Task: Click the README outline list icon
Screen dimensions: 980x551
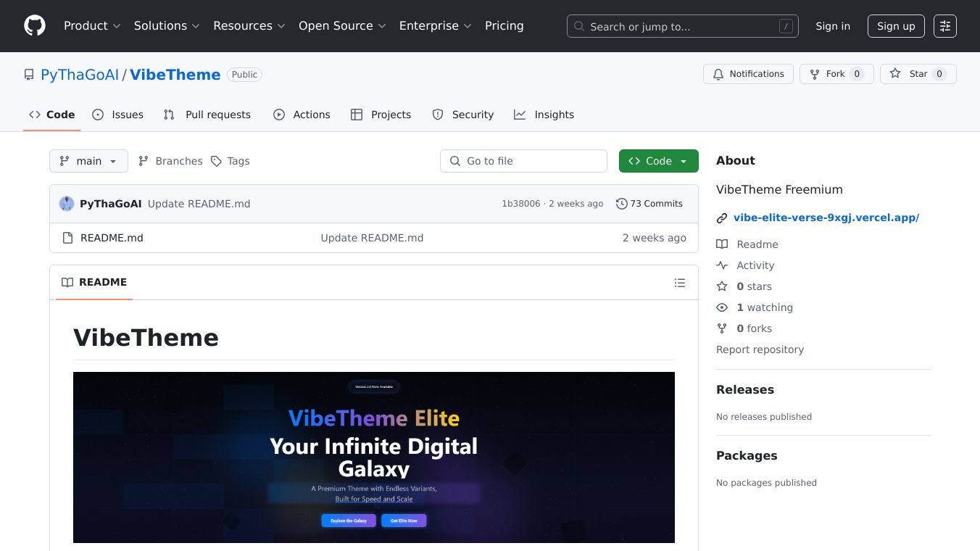Action: click(x=679, y=283)
